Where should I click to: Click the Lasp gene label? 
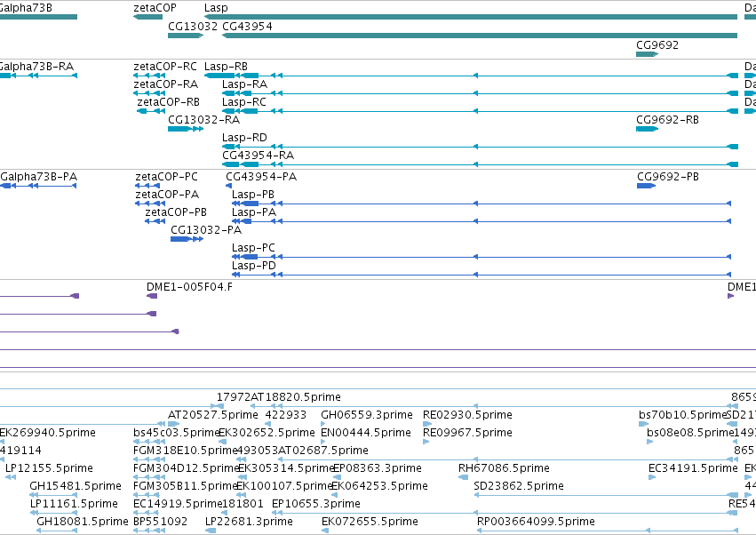pos(216,8)
